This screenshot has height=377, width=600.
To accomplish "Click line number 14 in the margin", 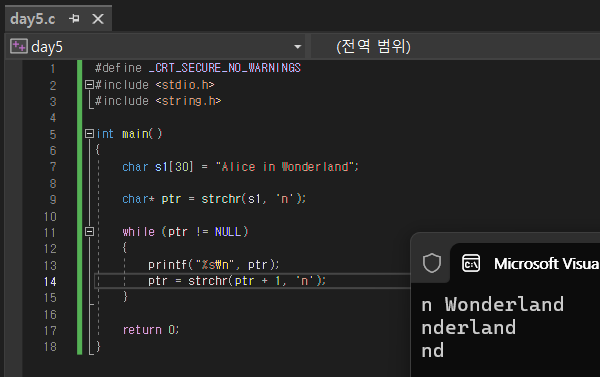I will coord(50,282).
